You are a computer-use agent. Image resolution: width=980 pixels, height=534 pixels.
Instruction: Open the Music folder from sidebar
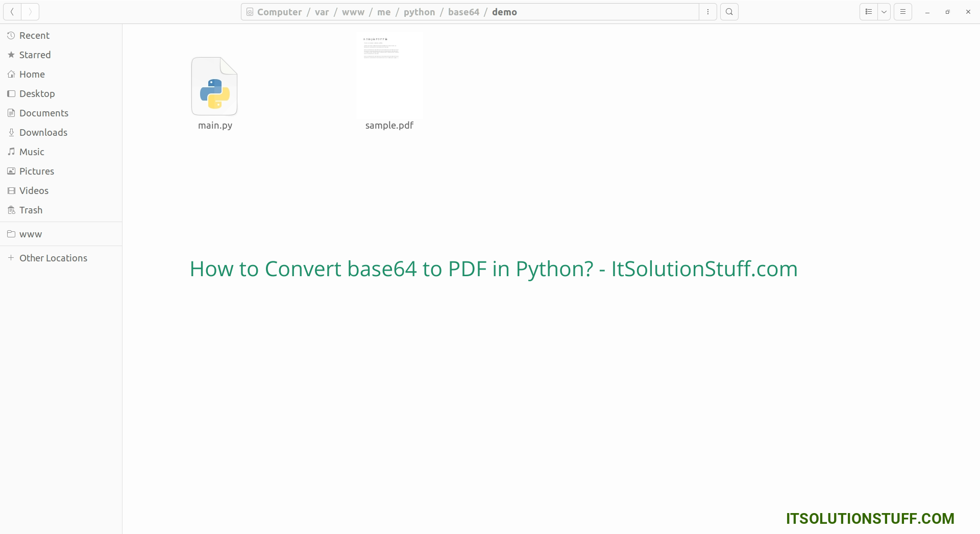pos(32,152)
